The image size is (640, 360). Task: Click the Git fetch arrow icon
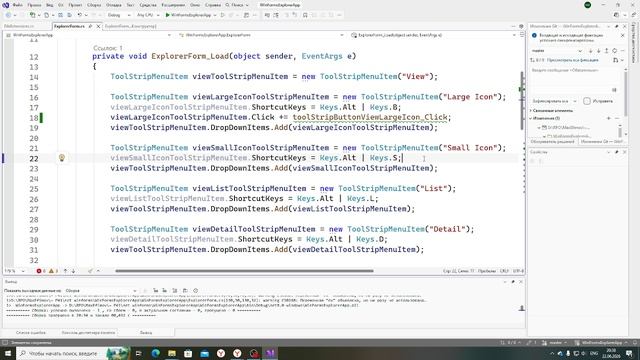coord(590,51)
